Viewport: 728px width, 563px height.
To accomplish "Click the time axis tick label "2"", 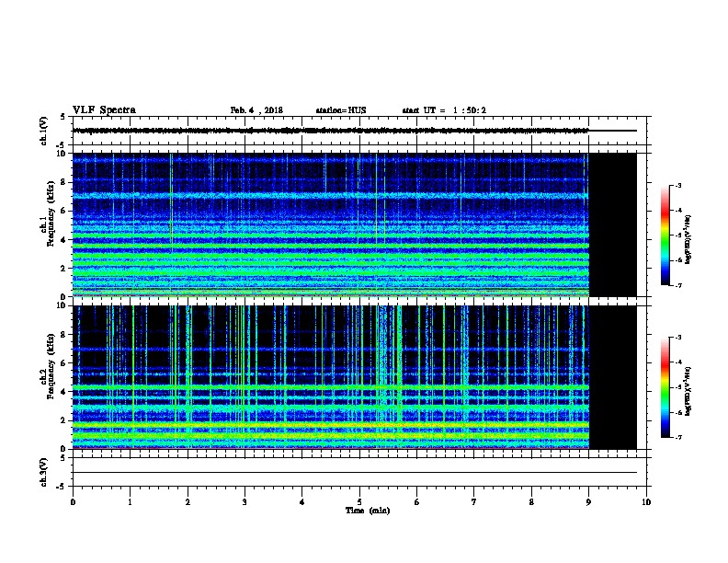I will (x=188, y=501).
